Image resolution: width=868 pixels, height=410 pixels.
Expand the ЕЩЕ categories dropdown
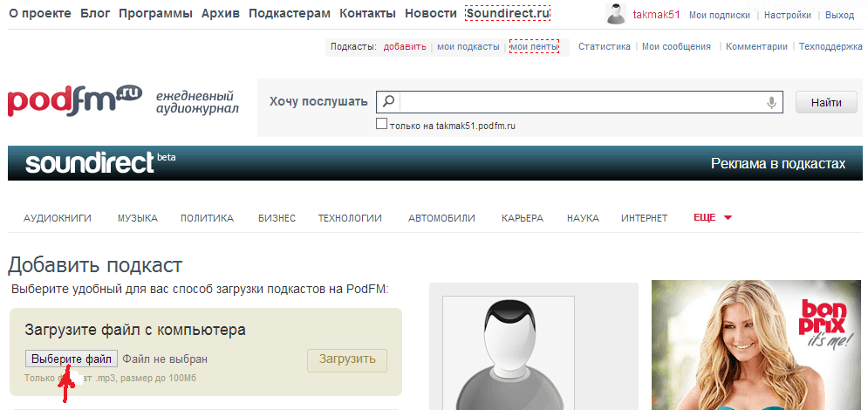coord(712,218)
